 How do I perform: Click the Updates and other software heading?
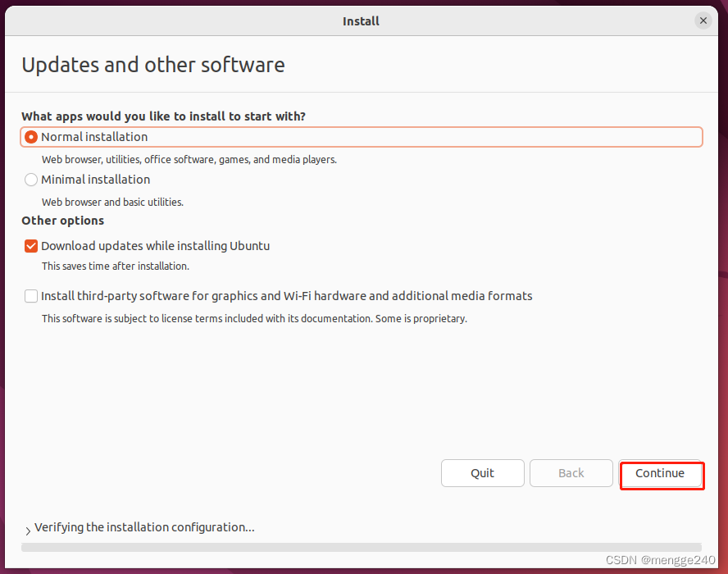point(152,65)
